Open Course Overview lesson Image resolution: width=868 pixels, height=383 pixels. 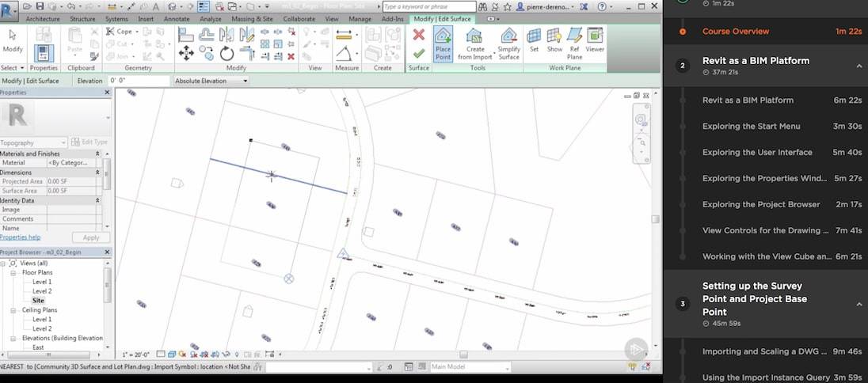pyautogui.click(x=735, y=32)
